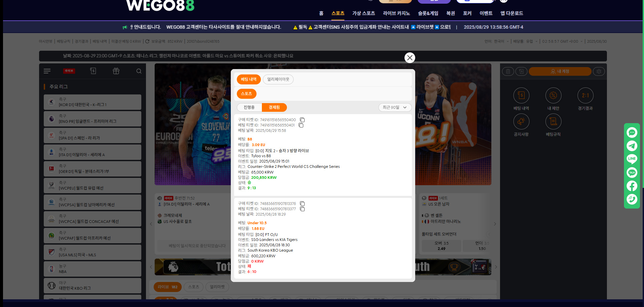Switch to the 진행중 bets tab

pyautogui.click(x=249, y=107)
